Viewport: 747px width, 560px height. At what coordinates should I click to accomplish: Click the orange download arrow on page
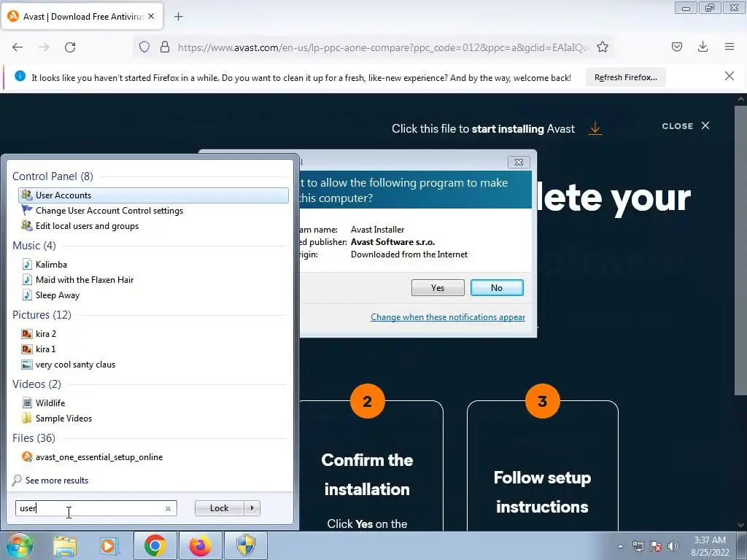click(595, 128)
